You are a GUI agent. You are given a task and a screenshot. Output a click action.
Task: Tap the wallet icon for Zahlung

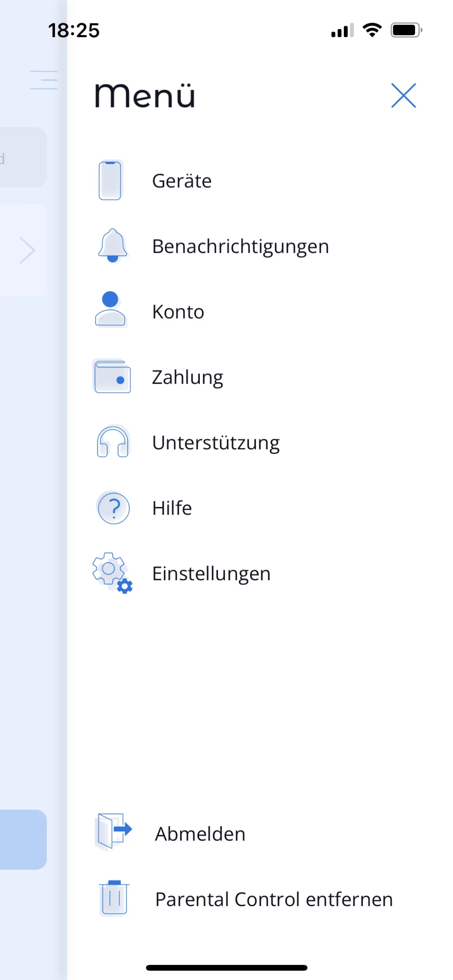(112, 376)
